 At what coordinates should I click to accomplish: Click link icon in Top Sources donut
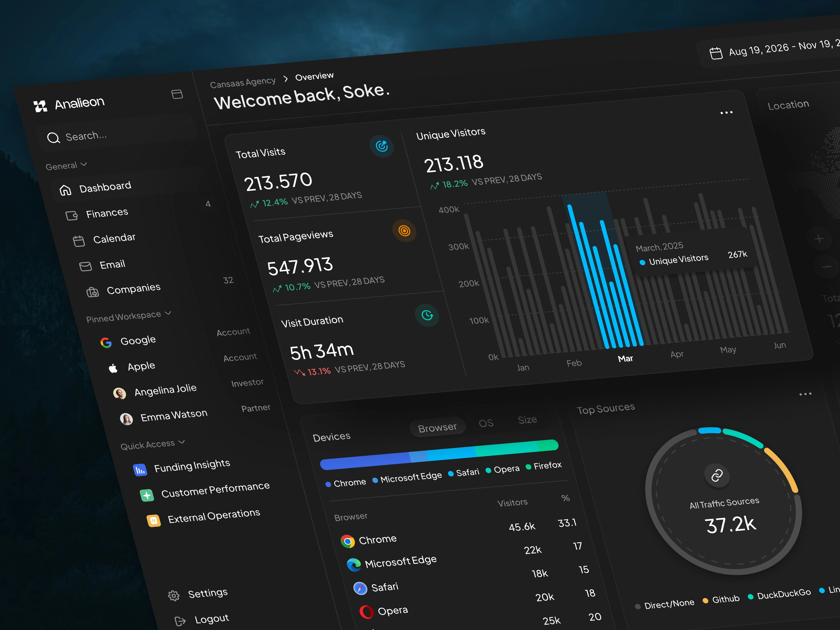717,475
